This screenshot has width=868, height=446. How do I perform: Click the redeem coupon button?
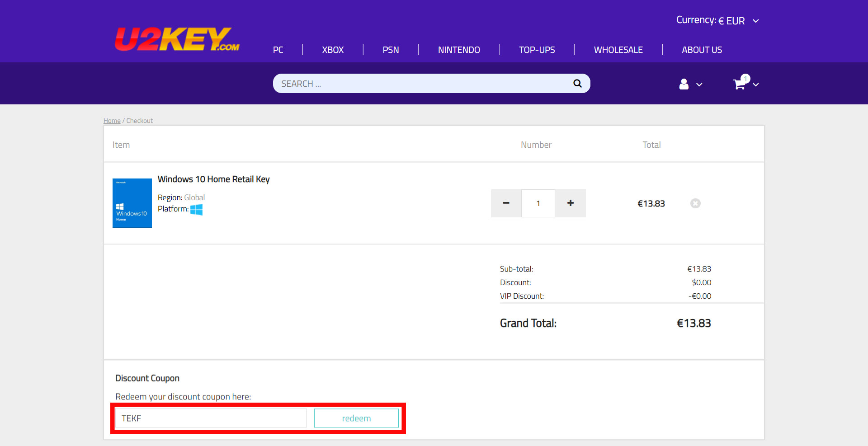(356, 418)
